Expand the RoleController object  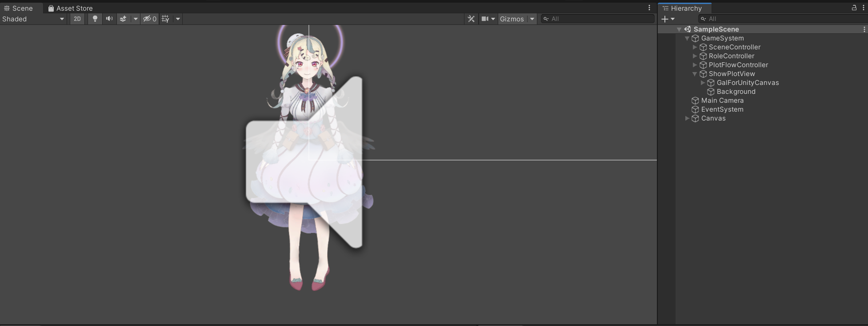[x=695, y=56]
